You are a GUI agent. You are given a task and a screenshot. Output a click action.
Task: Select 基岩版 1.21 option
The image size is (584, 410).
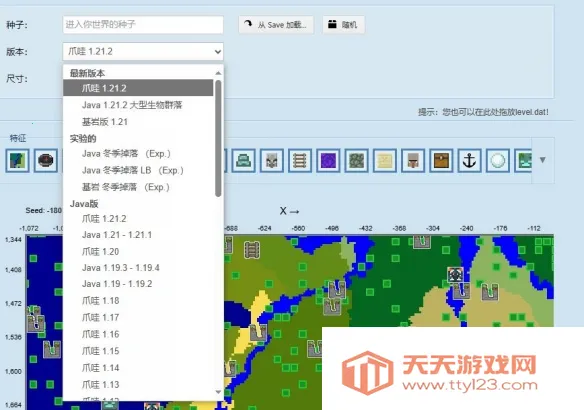(138, 122)
